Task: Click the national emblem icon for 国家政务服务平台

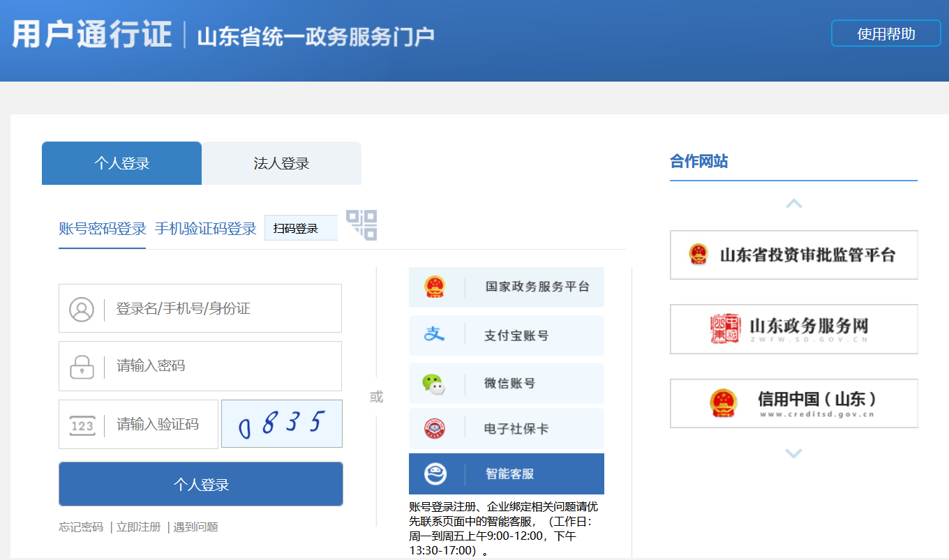Action: coord(435,287)
